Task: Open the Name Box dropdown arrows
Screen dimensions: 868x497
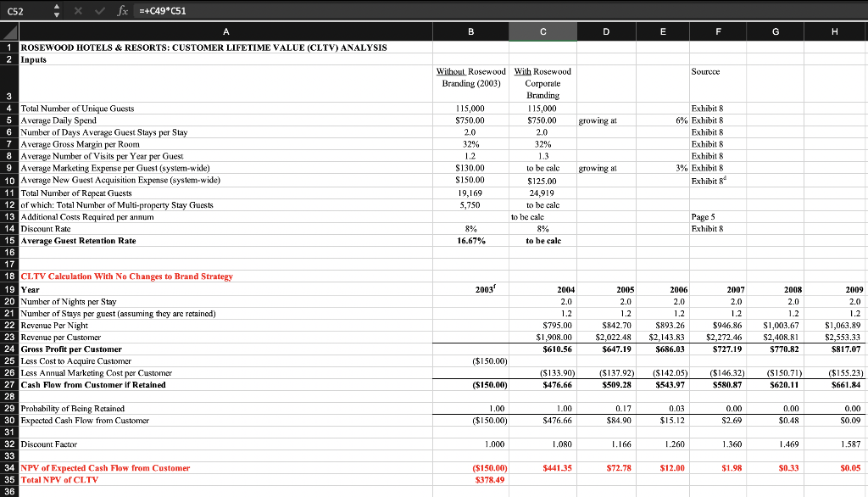Action: [57, 10]
